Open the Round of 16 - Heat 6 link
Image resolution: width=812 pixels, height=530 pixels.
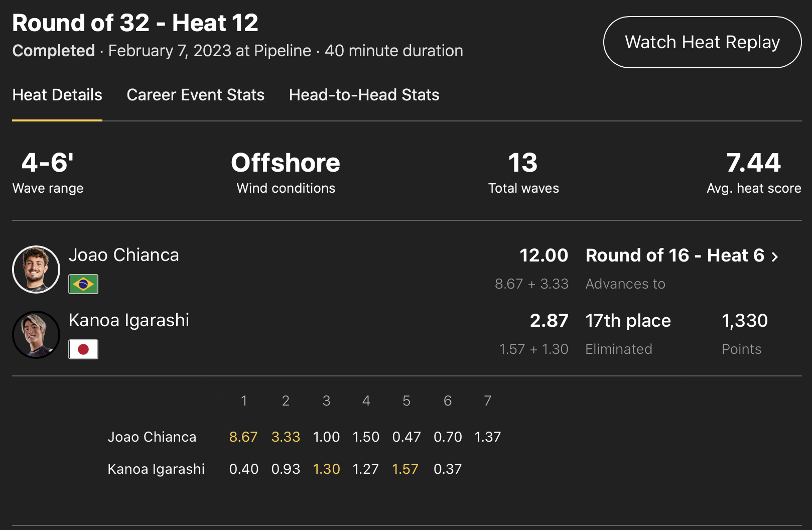(x=675, y=255)
